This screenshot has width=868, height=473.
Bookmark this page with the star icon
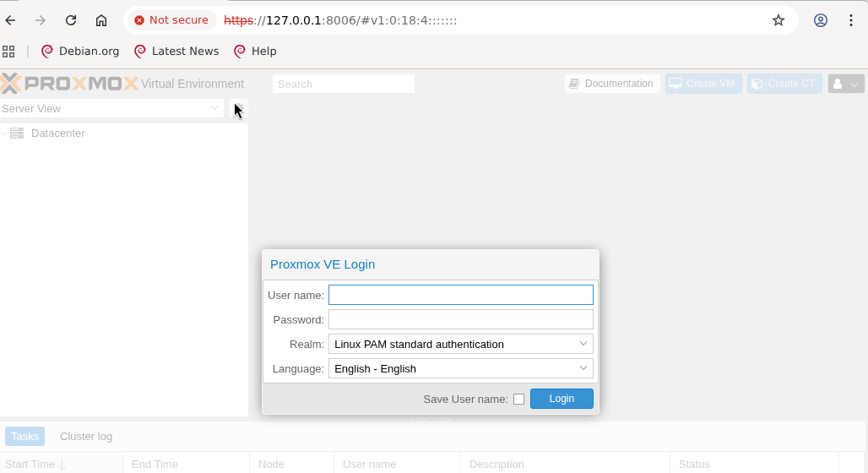coord(778,20)
